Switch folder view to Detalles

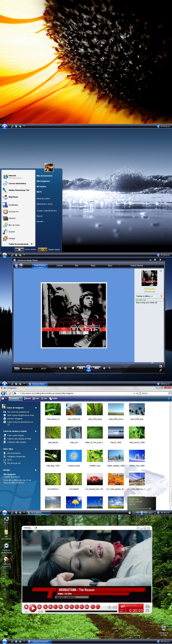[53, 398]
